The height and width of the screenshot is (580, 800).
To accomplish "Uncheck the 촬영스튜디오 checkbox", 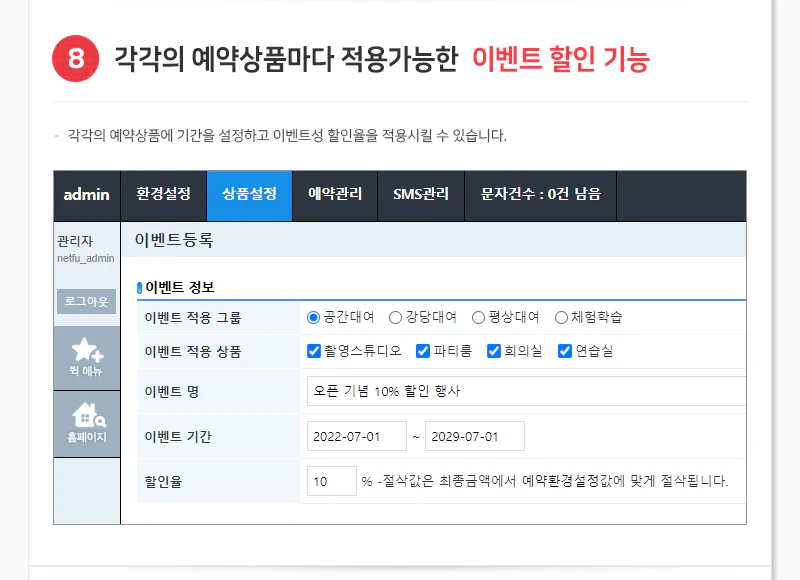I will [x=314, y=351].
